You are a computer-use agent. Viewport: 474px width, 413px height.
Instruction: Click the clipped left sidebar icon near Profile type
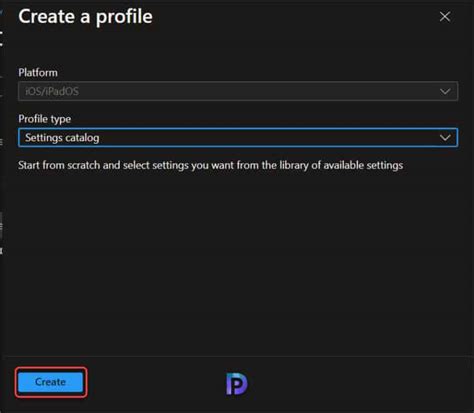pos(1,142)
